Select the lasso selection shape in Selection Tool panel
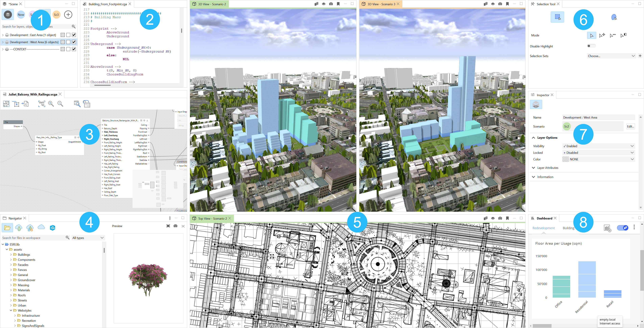This screenshot has width=644, height=328. (614, 17)
